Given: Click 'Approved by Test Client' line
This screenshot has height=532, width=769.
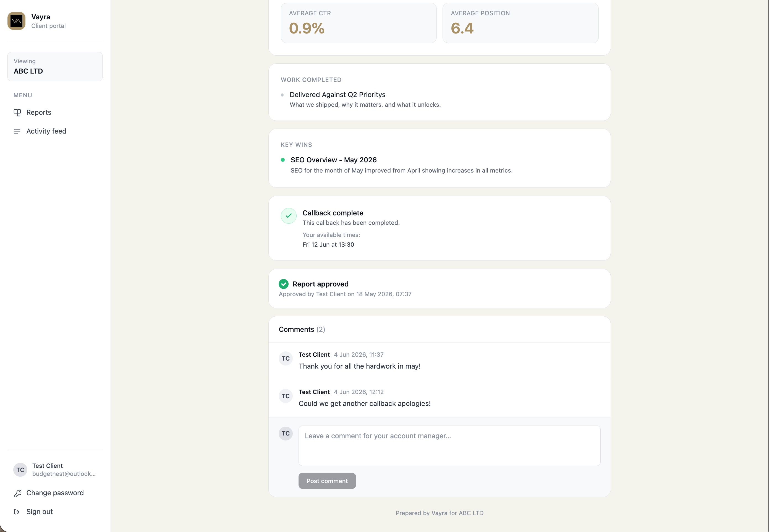Looking at the screenshot, I should pyautogui.click(x=345, y=294).
